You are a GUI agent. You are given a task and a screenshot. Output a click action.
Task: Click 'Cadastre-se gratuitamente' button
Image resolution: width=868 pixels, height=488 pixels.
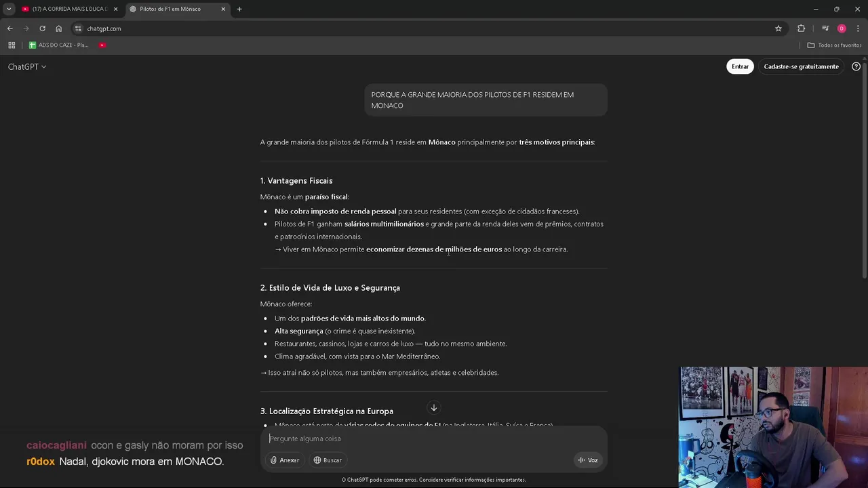[801, 66]
